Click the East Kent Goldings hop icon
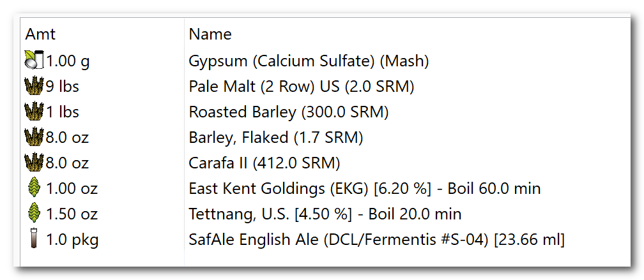The image size is (644, 280). pos(34,188)
